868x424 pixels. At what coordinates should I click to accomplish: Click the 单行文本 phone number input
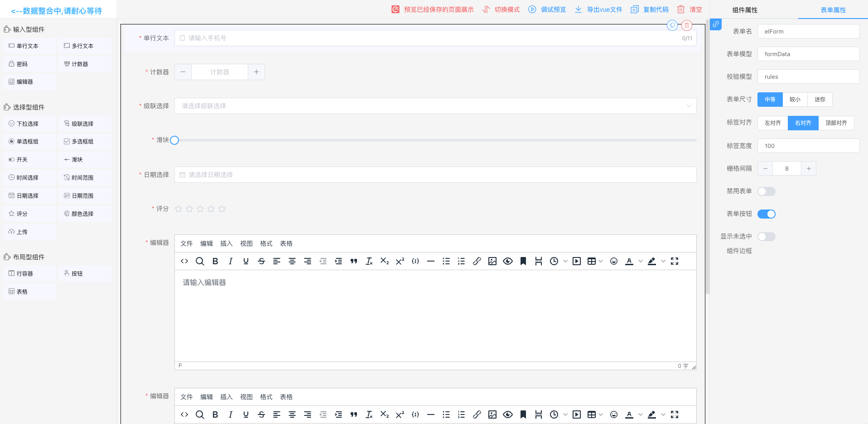[x=435, y=38]
